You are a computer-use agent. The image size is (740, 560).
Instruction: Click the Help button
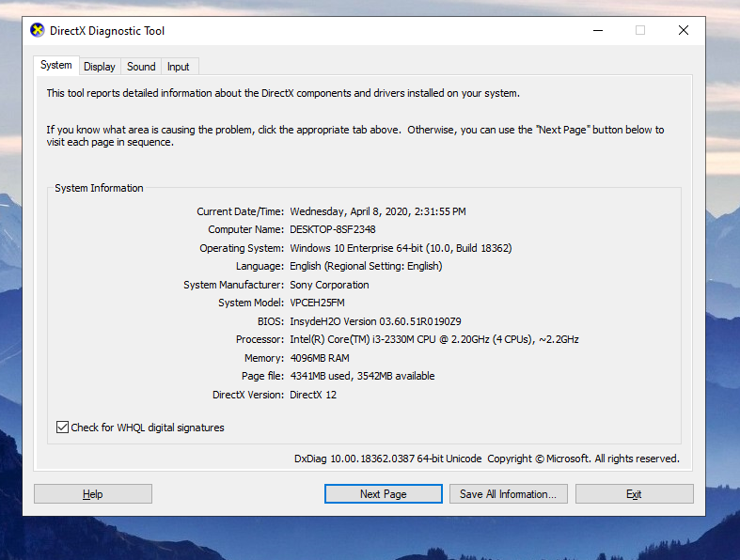pyautogui.click(x=93, y=494)
